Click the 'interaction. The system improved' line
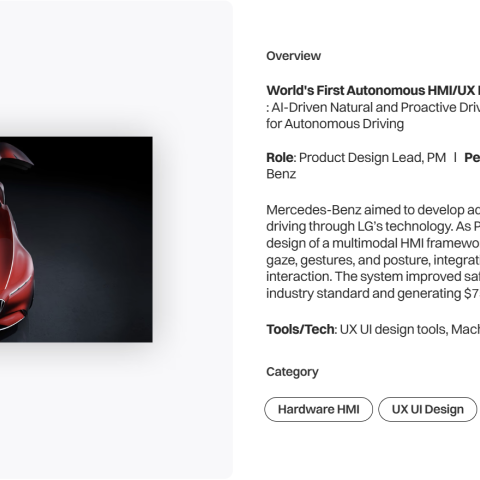The width and height of the screenshot is (480, 480). [373, 277]
